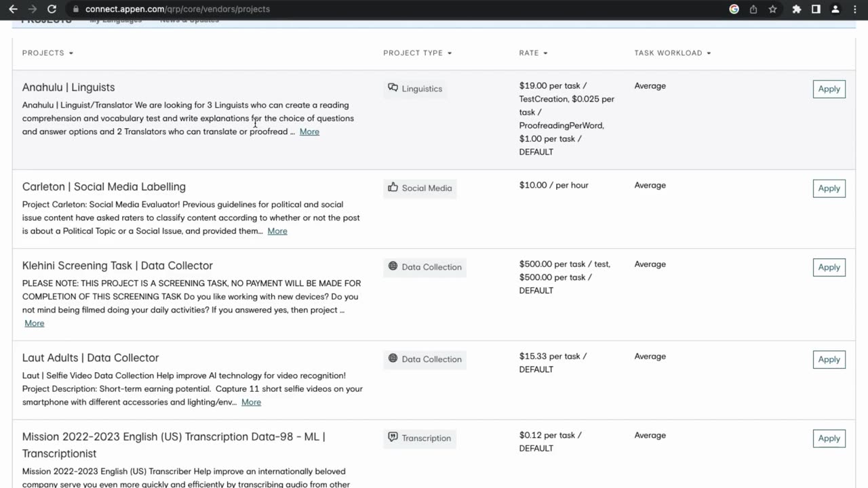Expand More for the Carleton description
Image resolution: width=868 pixels, height=488 pixels.
pyautogui.click(x=277, y=231)
